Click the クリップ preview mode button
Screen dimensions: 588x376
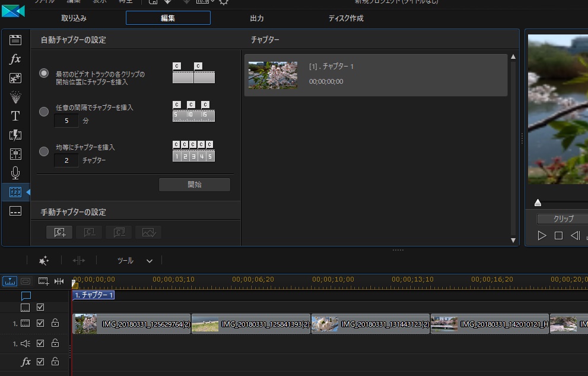(x=562, y=219)
